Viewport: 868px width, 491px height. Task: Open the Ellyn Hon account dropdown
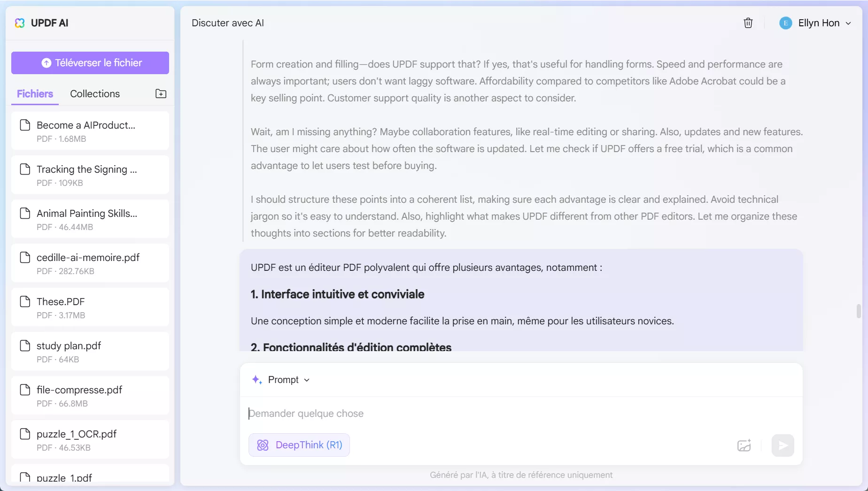click(848, 23)
